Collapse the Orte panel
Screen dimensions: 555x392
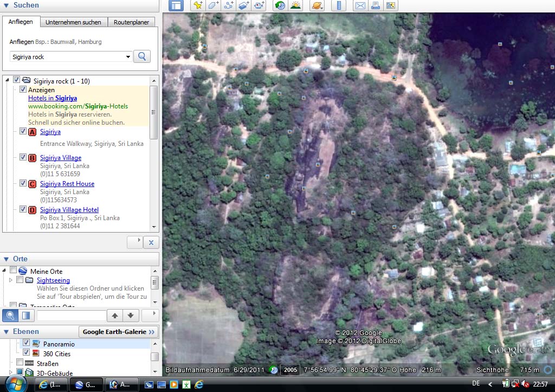pyautogui.click(x=6, y=259)
